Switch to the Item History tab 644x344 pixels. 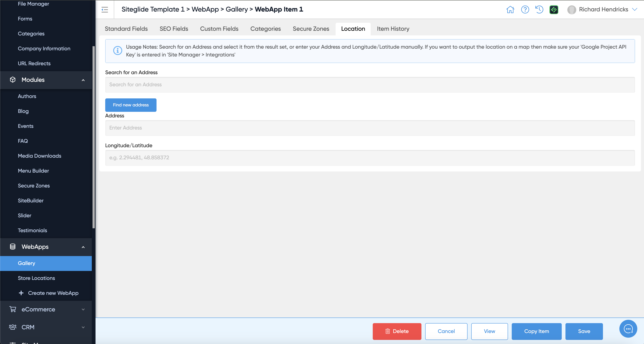393,29
